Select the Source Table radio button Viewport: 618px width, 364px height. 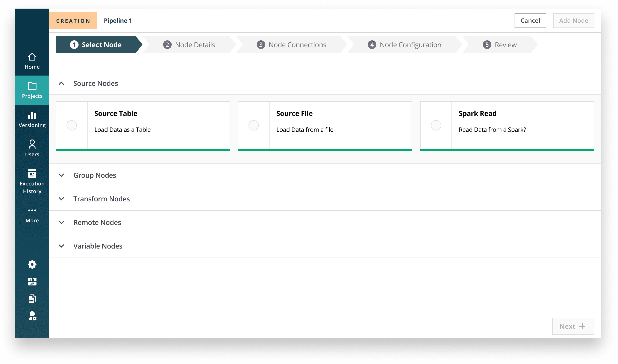click(72, 125)
